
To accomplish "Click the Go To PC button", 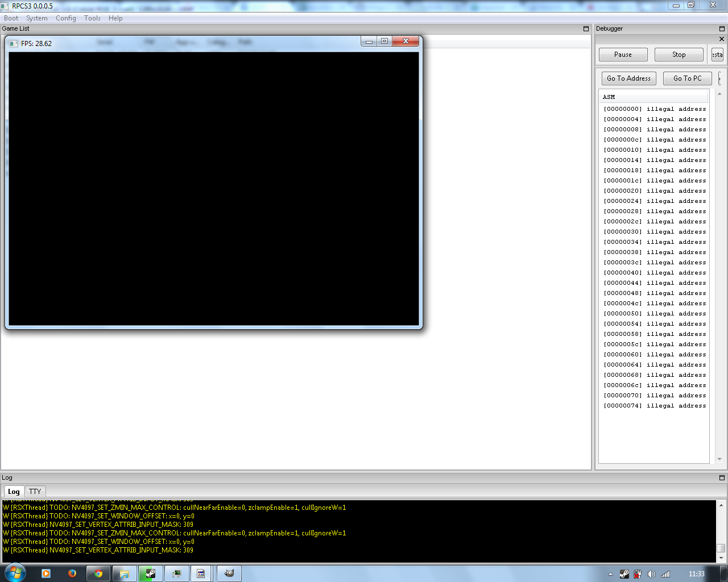I will 687,78.
